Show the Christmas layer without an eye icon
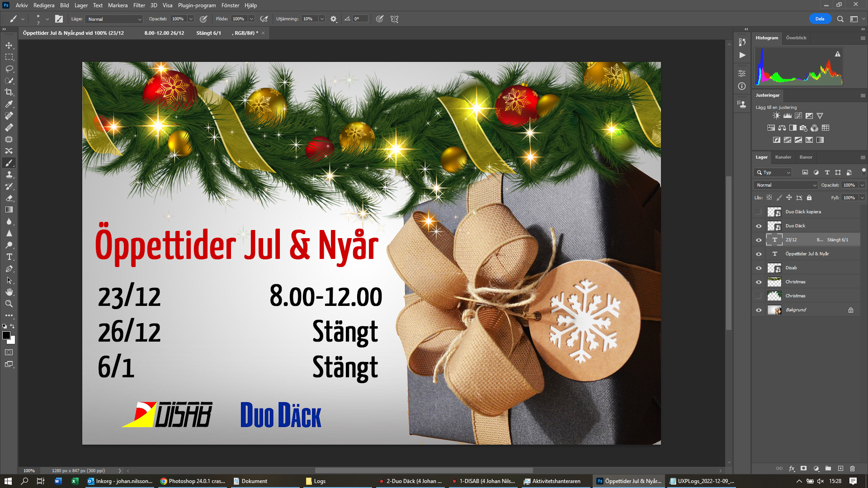The height and width of the screenshot is (488, 868). [759, 296]
